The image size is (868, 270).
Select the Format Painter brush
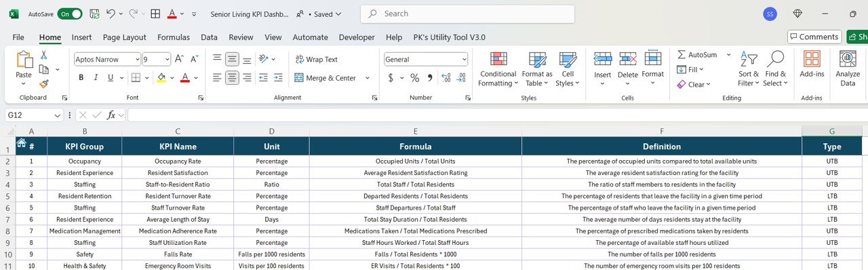(x=44, y=84)
